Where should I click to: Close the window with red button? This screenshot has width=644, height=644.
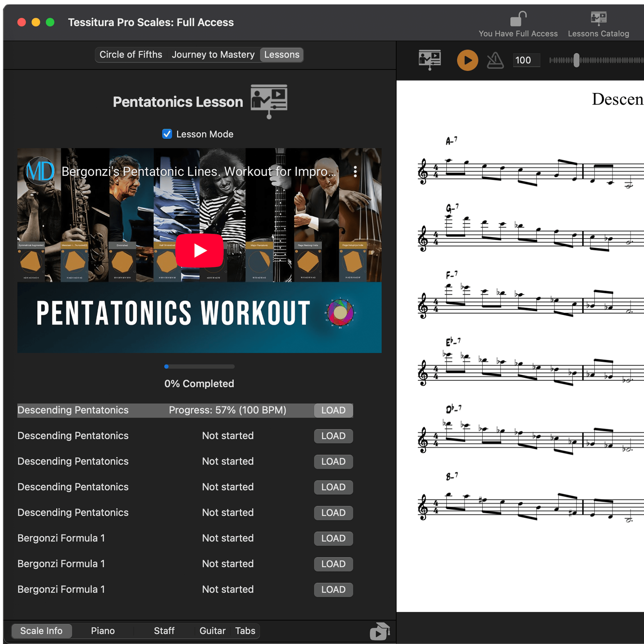(x=22, y=22)
